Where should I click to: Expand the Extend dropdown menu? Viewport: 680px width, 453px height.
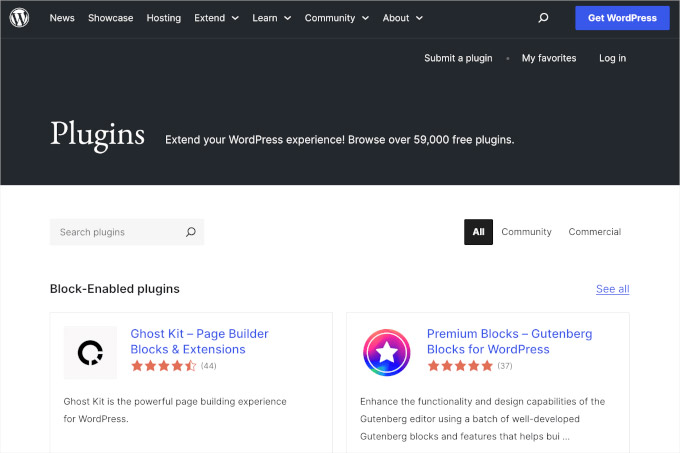click(216, 18)
